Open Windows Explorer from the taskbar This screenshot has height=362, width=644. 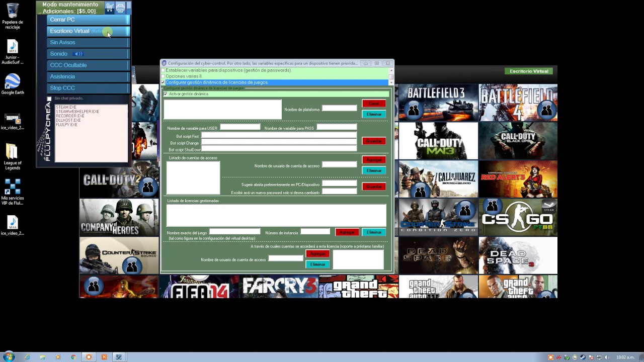point(43,357)
